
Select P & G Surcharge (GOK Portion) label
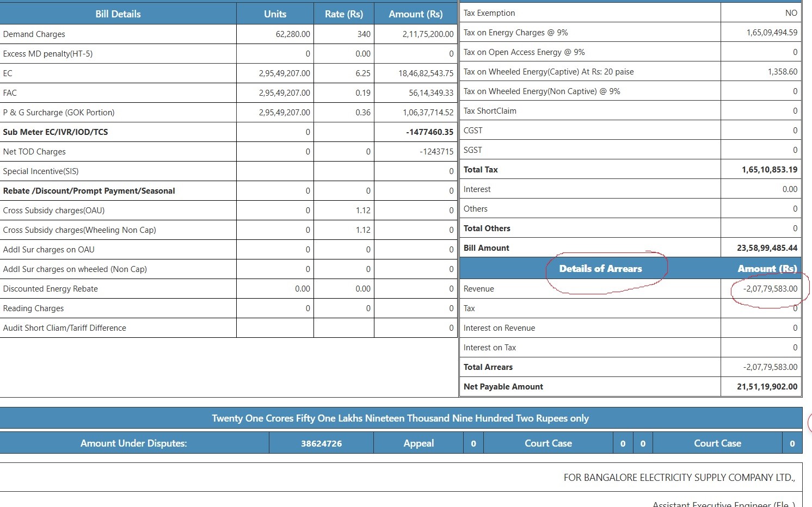click(59, 113)
